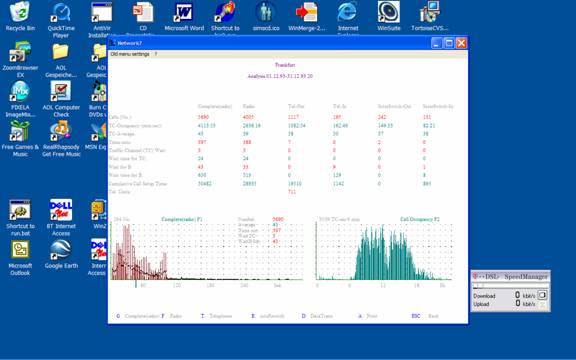Choose the Telephone option in bottom bar
Image resolution: width=576 pixels, height=360 pixels.
216,316
